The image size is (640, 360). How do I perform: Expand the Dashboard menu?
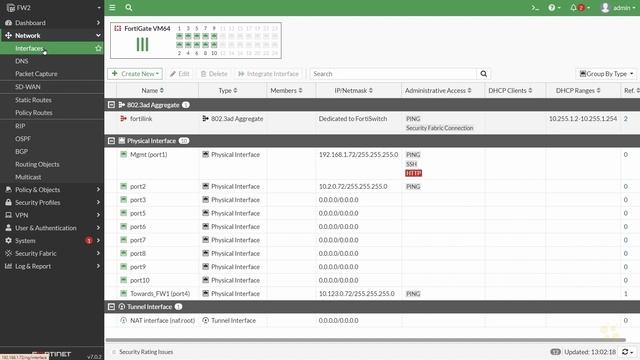52,23
